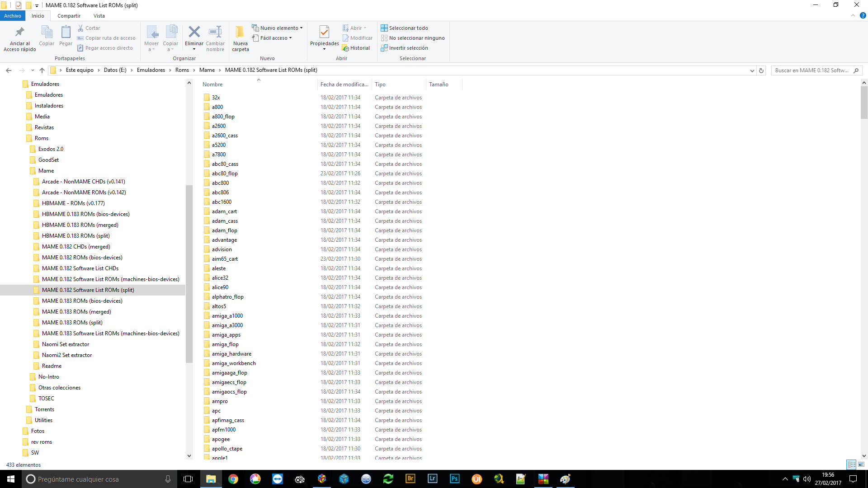
Task: Click the Anclar al Acceso rápido pin icon
Action: point(19,32)
